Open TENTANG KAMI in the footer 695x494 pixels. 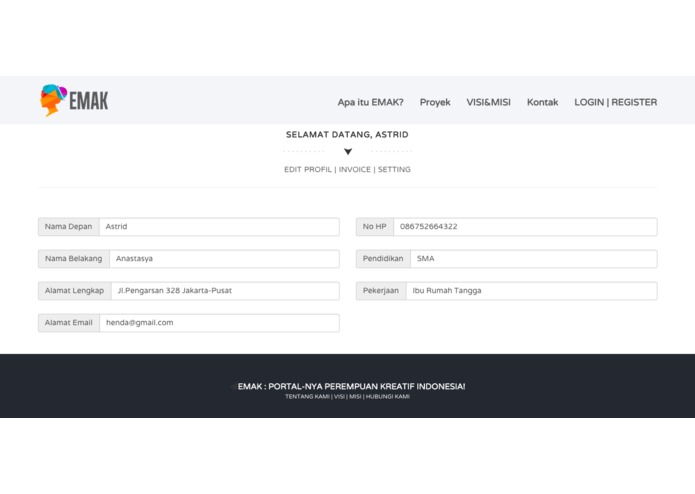click(x=307, y=397)
